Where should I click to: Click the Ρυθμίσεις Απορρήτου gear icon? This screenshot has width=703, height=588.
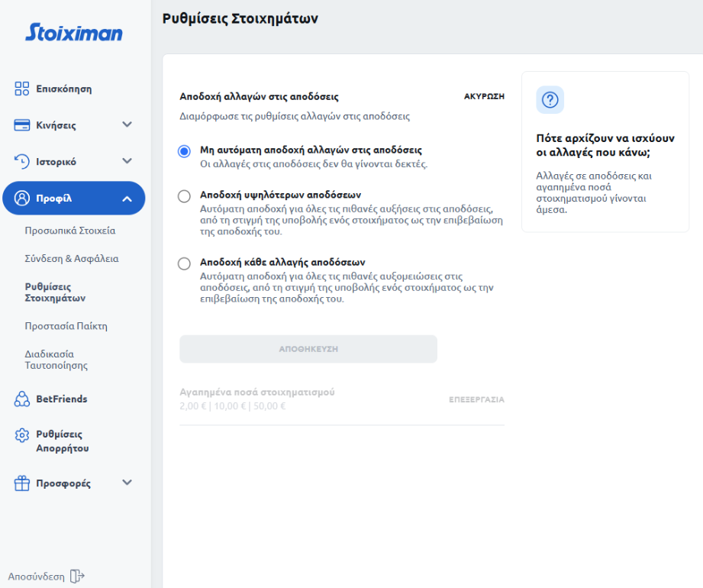coord(22,435)
